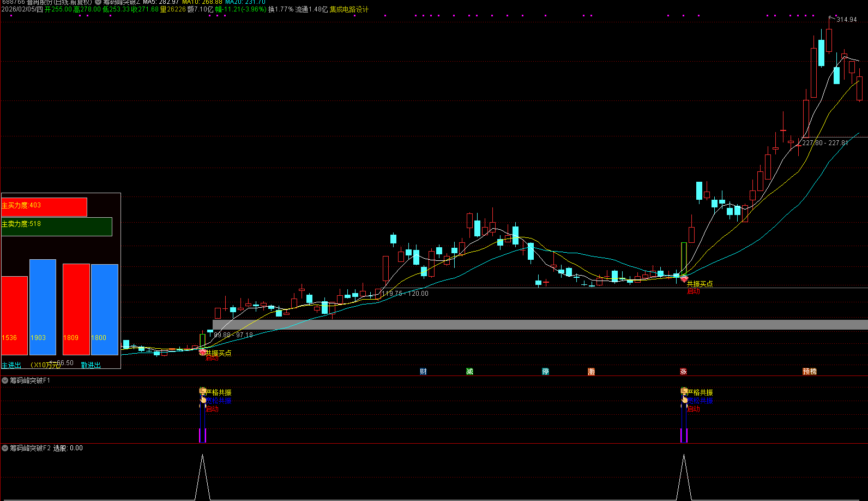868x501 pixels.
Task: Click the 集成电路设计 sector link
Action: click(x=349, y=9)
